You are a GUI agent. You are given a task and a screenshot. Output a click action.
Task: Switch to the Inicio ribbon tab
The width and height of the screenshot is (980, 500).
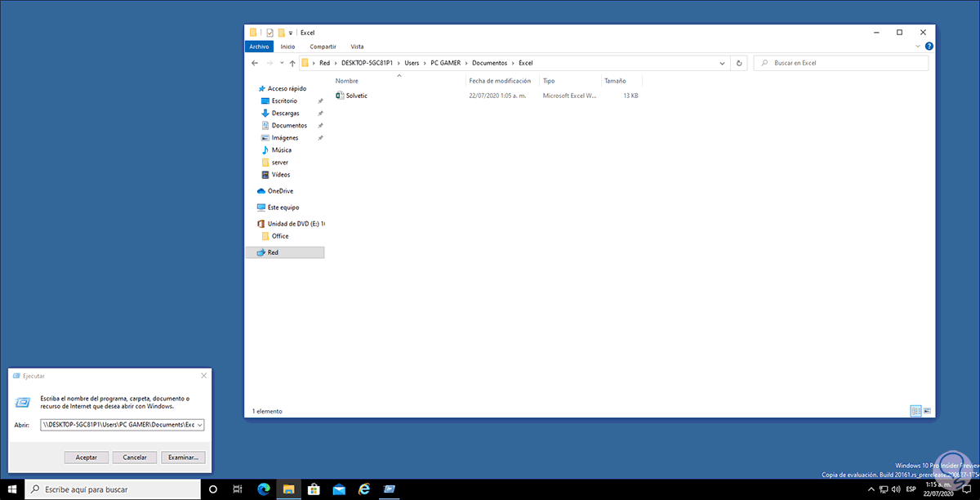[287, 47]
